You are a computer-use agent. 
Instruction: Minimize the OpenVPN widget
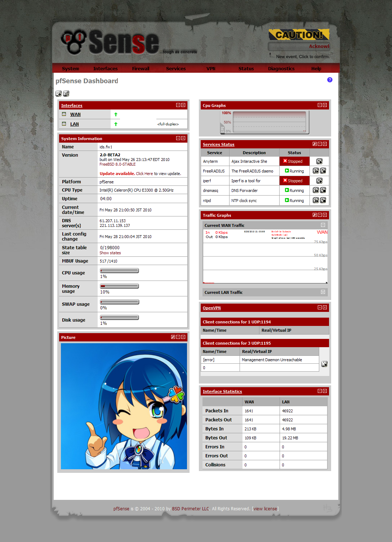pyautogui.click(x=320, y=308)
